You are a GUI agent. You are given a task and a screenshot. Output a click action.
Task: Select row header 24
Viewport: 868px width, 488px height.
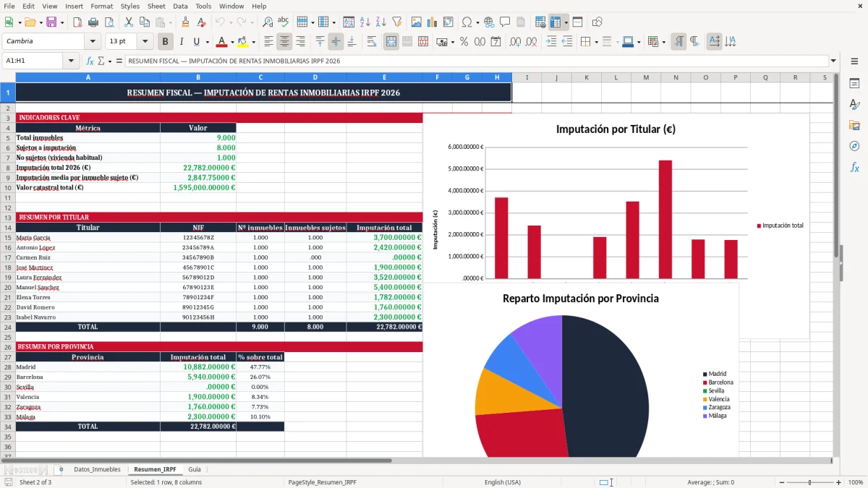pos(8,327)
